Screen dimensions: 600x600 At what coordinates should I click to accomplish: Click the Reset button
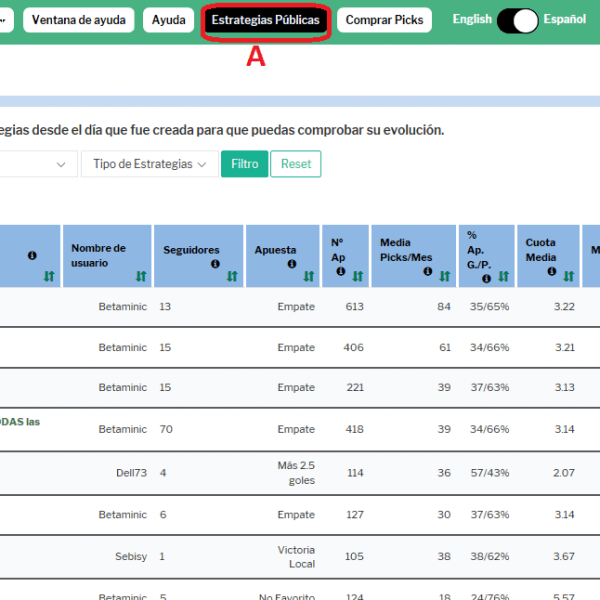click(x=296, y=164)
